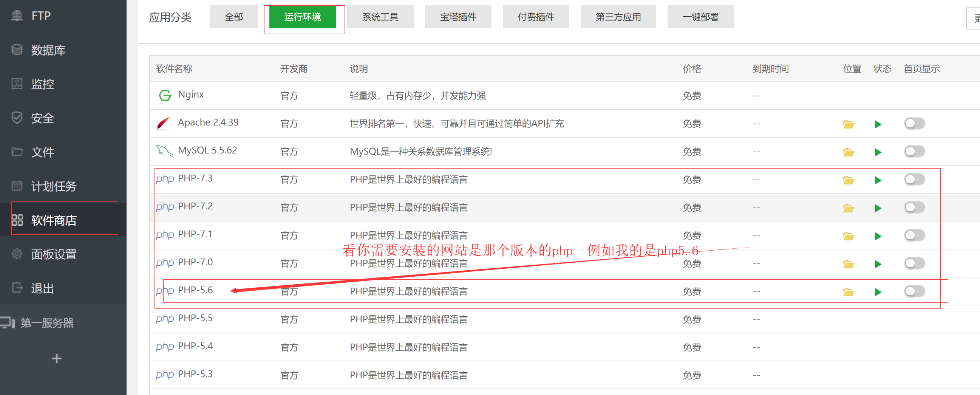
Task: Click the 价格 column header
Action: pos(692,69)
